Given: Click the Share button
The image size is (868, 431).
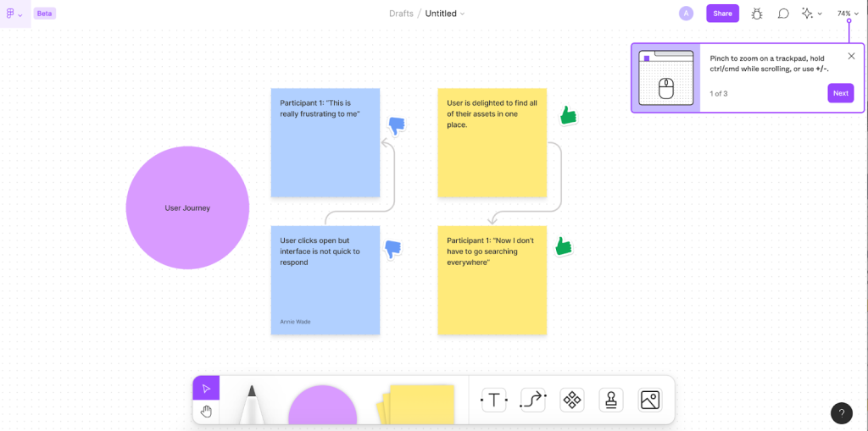Looking at the screenshot, I should coord(722,14).
